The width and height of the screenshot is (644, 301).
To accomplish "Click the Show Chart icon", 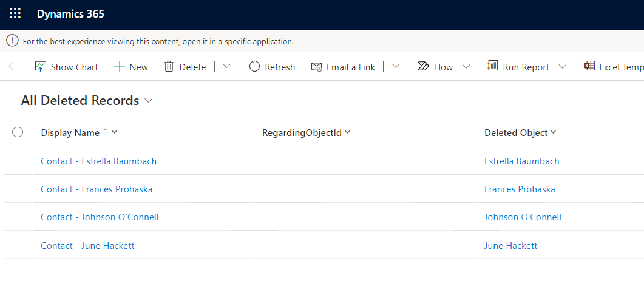I will pos(41,67).
